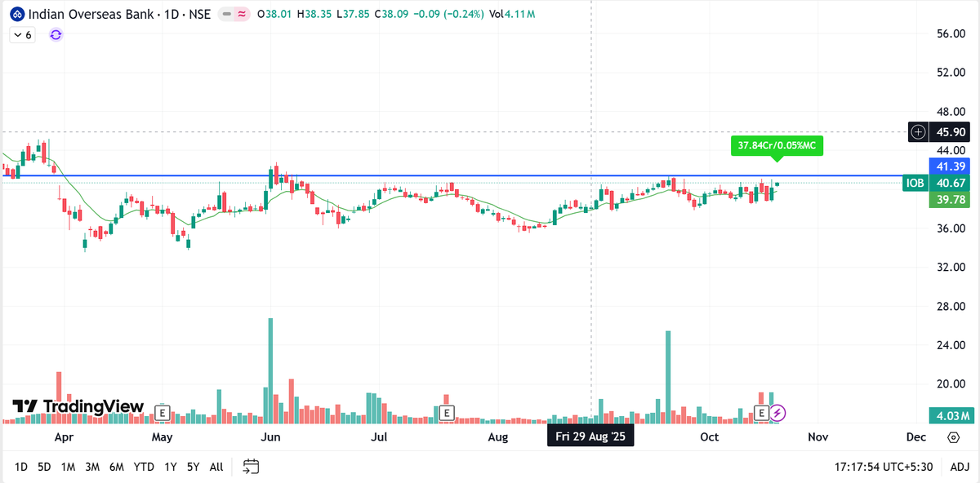
Task: Click the Aug label on time axis
Action: pyautogui.click(x=497, y=437)
